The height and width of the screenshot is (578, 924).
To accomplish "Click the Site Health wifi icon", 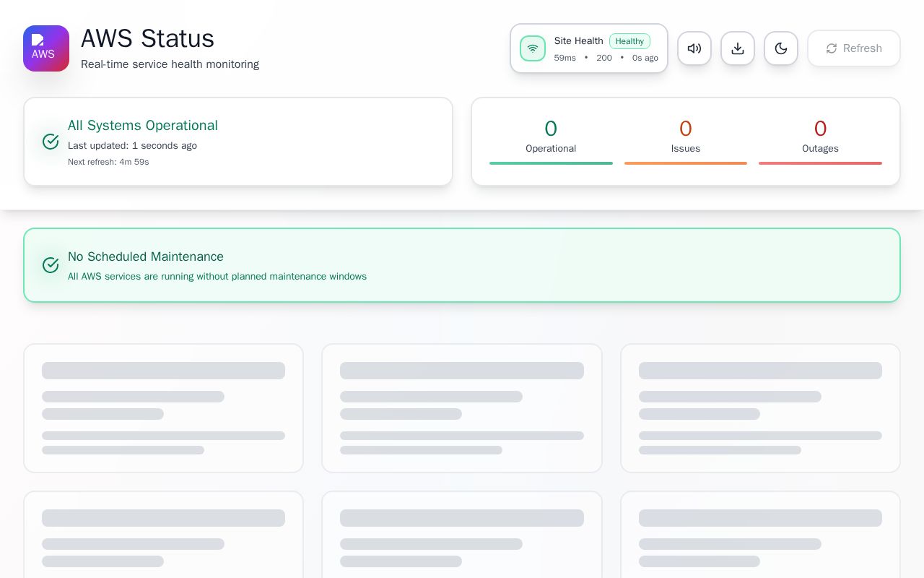I will point(533,48).
